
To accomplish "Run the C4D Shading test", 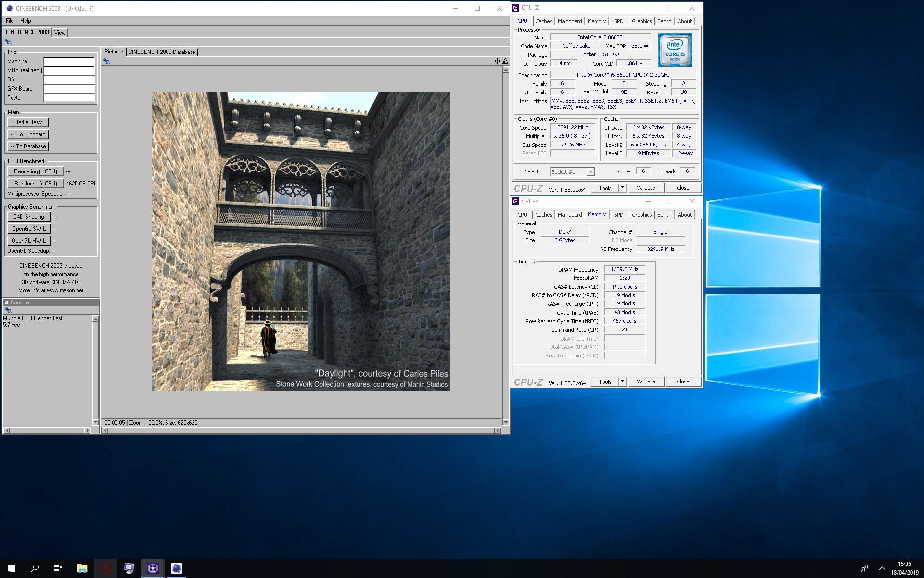I will pyautogui.click(x=28, y=217).
